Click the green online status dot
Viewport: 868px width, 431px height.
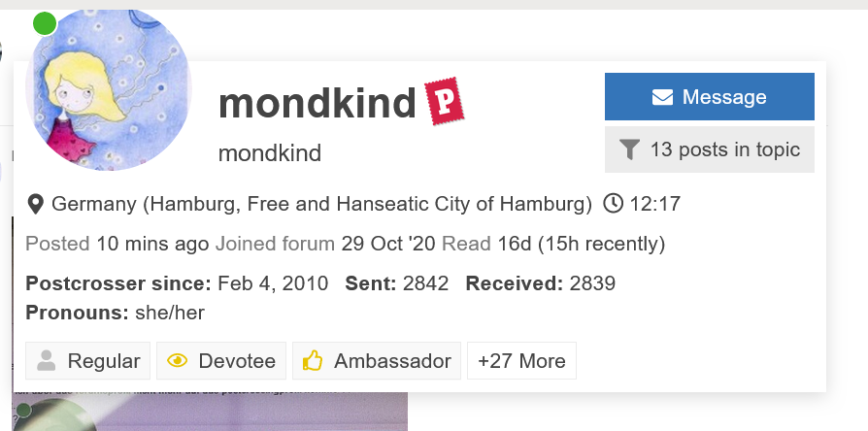(45, 23)
